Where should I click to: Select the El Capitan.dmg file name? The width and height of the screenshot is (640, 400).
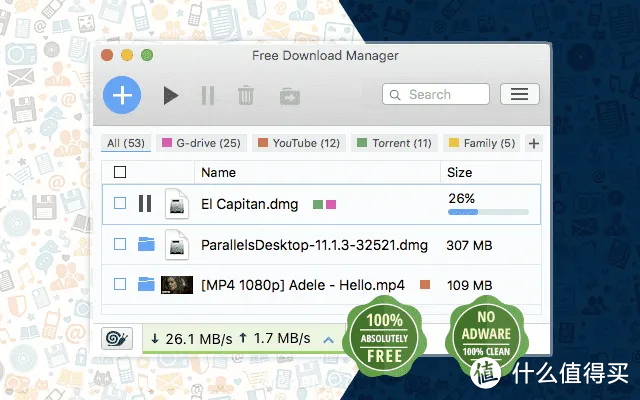tap(249, 204)
